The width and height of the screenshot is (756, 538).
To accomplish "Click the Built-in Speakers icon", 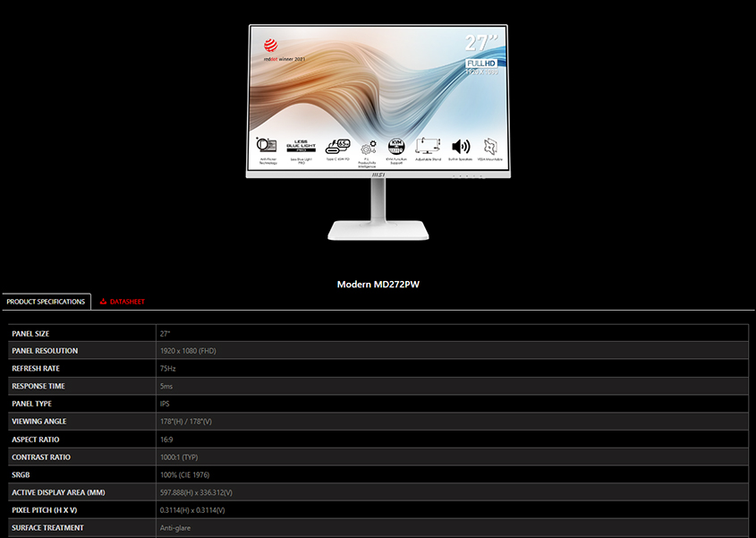I will coord(461,146).
